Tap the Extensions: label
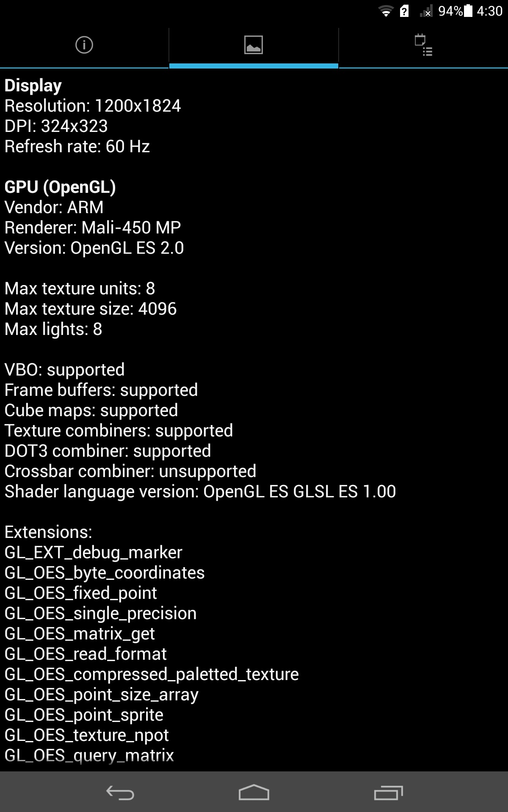The width and height of the screenshot is (508, 812). [48, 532]
